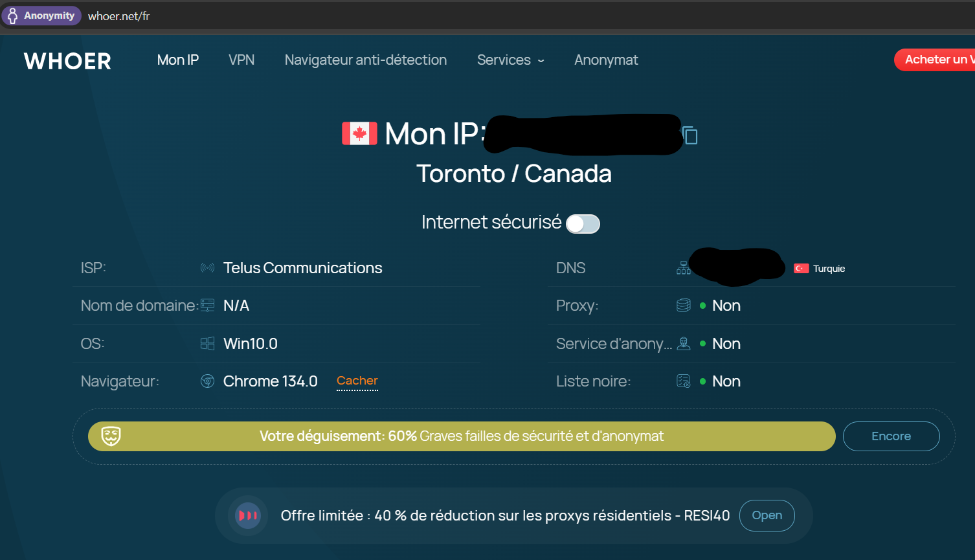The width and height of the screenshot is (975, 560).
Task: Click the Wi-Fi signal icon next to ISP
Action: click(207, 267)
